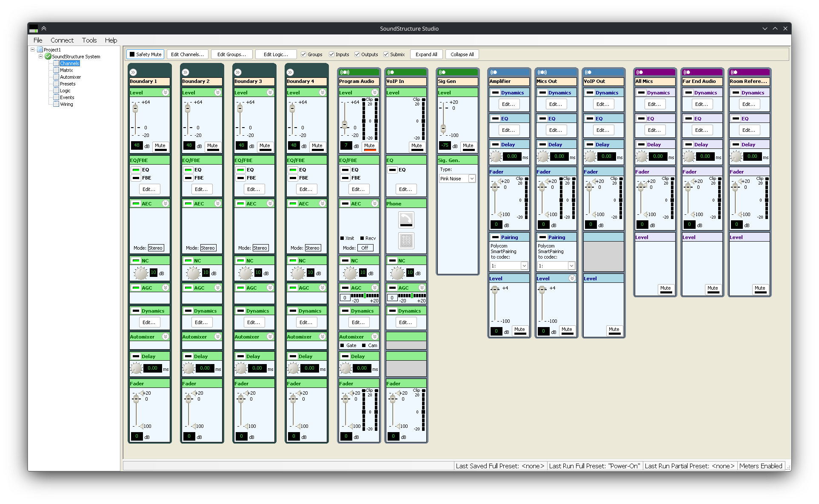This screenshot has height=504, width=819.
Task: Turn the Boundary 1 NC knob
Action: click(x=140, y=273)
